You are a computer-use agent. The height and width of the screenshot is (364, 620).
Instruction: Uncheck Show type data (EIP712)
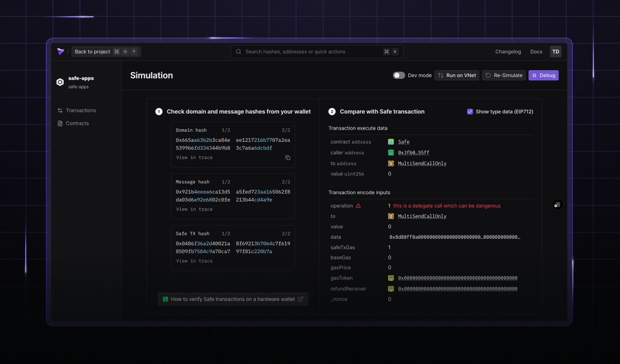(x=470, y=111)
